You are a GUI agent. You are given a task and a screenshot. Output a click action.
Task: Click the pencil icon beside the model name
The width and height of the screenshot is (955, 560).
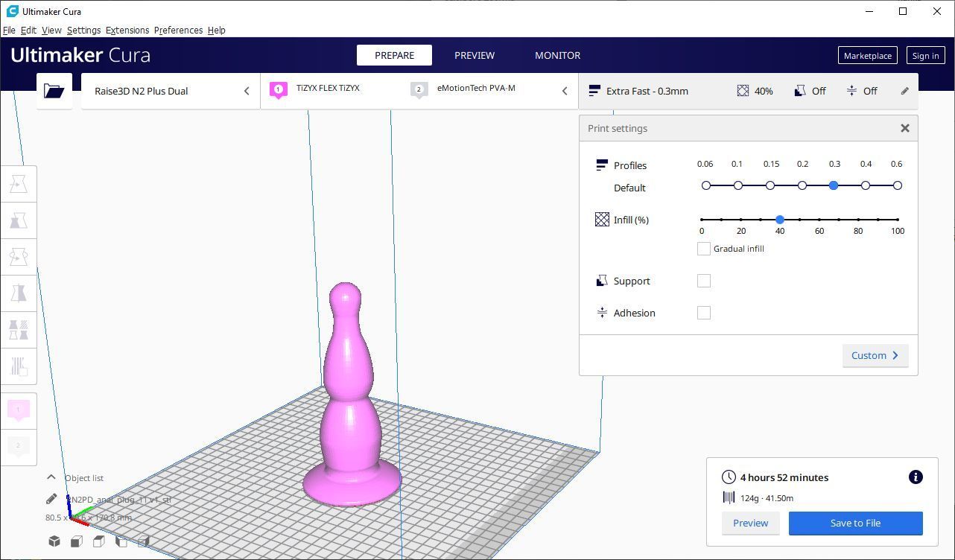[x=51, y=499]
